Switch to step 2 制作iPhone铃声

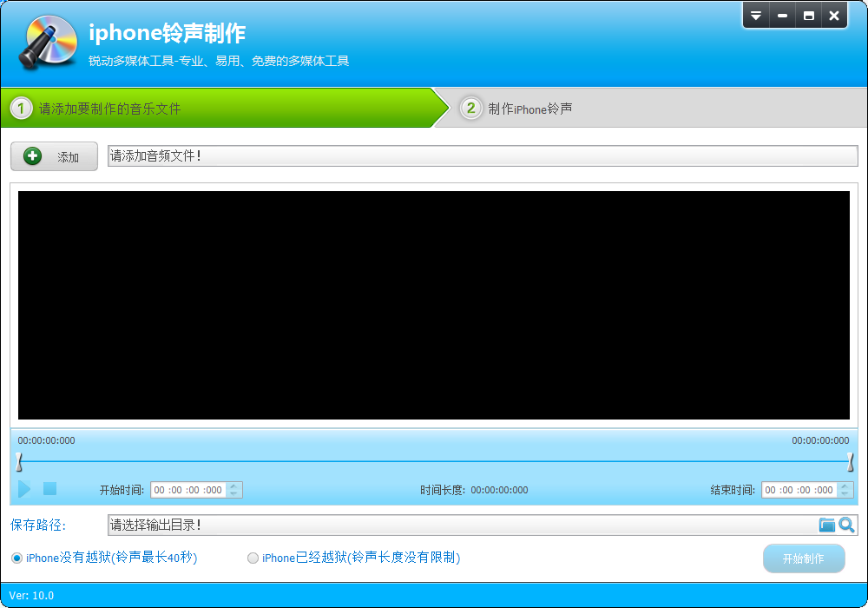coord(529,109)
